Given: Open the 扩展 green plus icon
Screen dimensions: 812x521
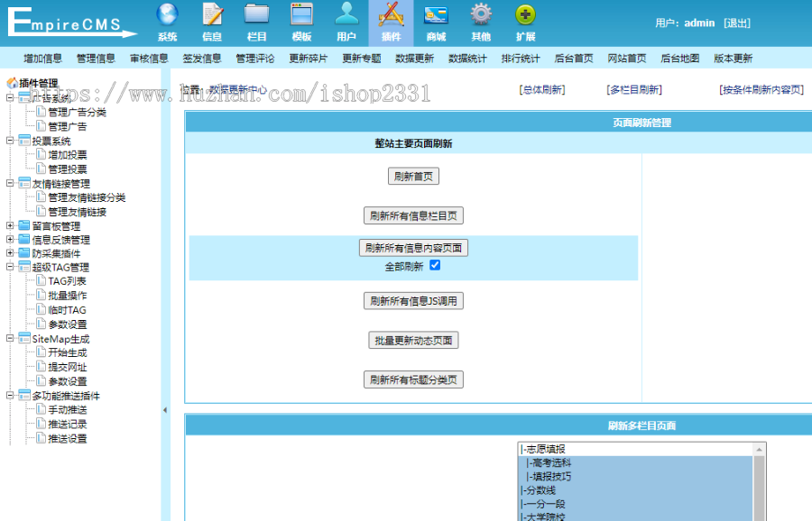Looking at the screenshot, I should click(526, 15).
